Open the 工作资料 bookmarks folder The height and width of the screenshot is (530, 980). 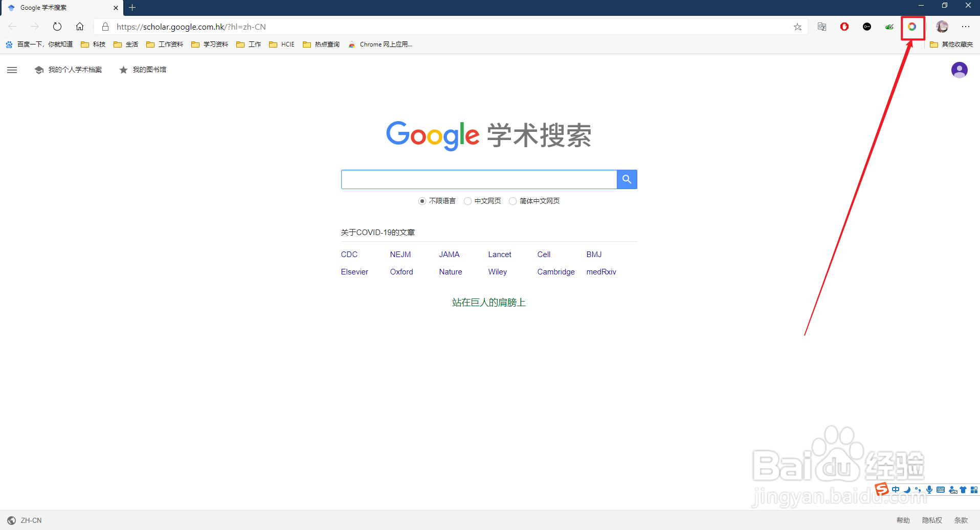click(165, 44)
